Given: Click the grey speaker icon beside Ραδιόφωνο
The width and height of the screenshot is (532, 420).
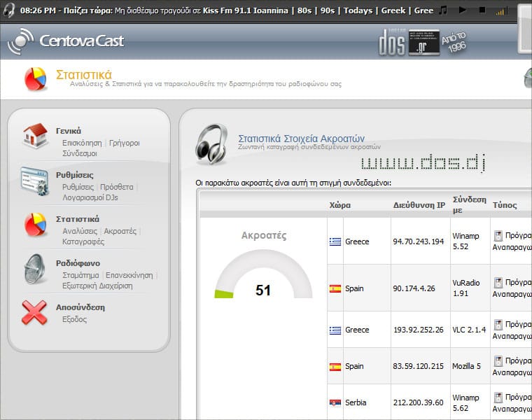Looking at the screenshot, I should pyautogui.click(x=34, y=269).
